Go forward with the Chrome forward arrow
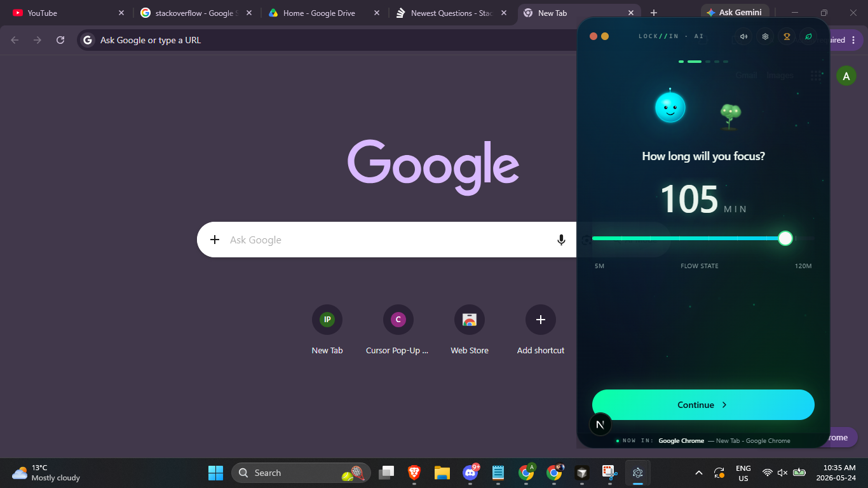868x488 pixels. pos(37,40)
